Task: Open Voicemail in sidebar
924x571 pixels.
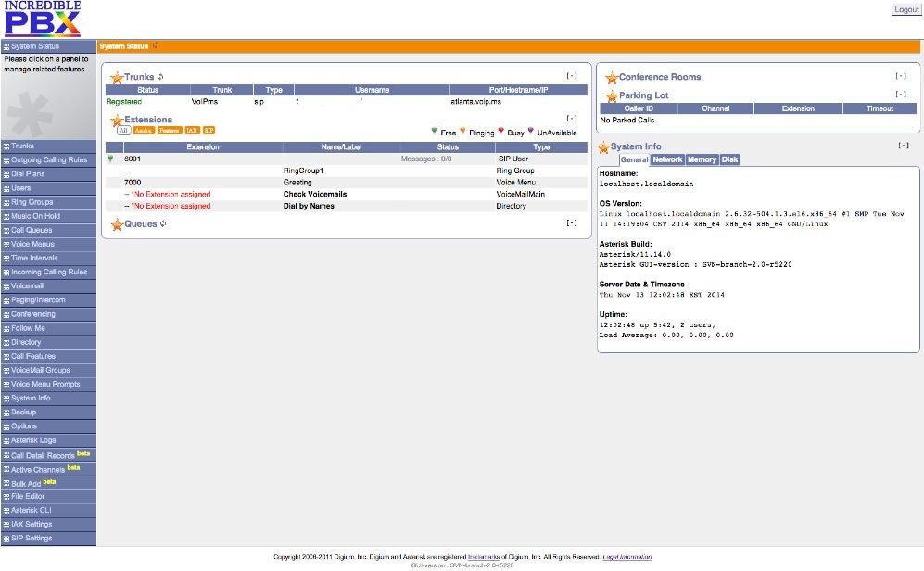Action: pos(48,286)
